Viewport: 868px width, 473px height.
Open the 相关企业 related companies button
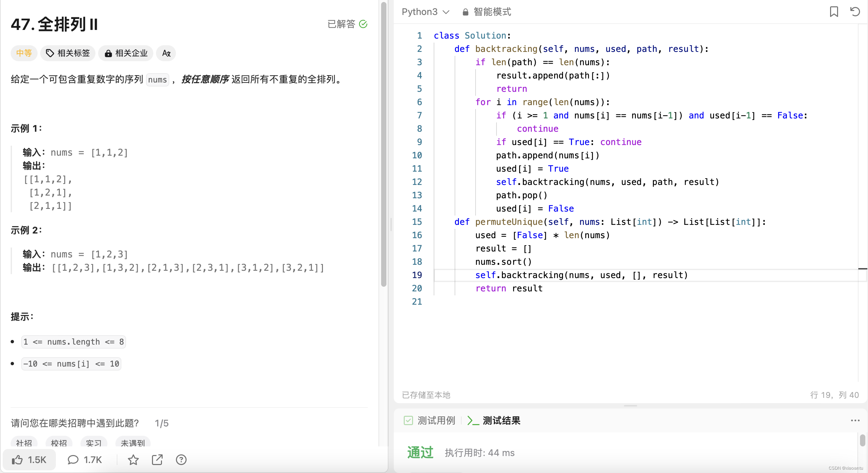click(x=126, y=53)
